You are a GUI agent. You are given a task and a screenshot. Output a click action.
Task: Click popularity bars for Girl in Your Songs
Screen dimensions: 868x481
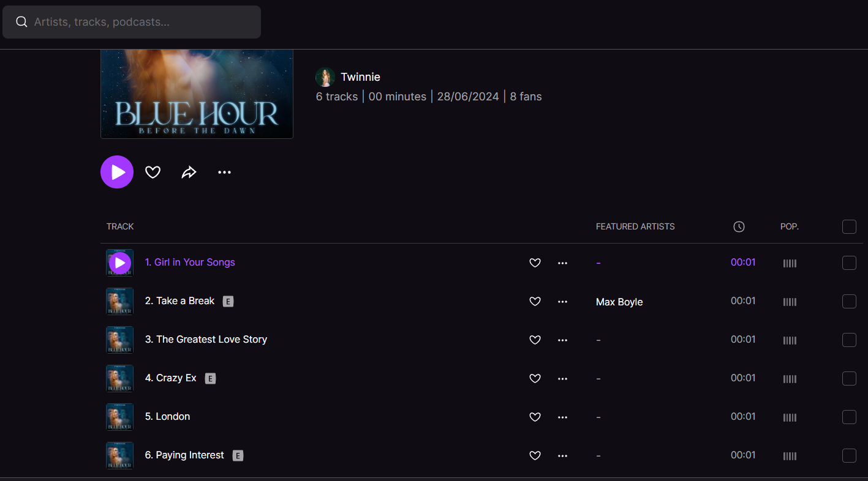790,264
